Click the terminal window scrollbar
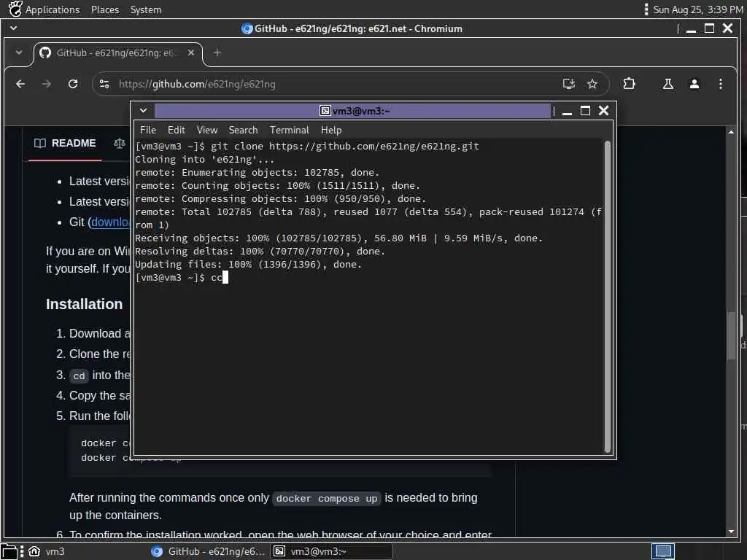747x560 pixels. coord(608,296)
